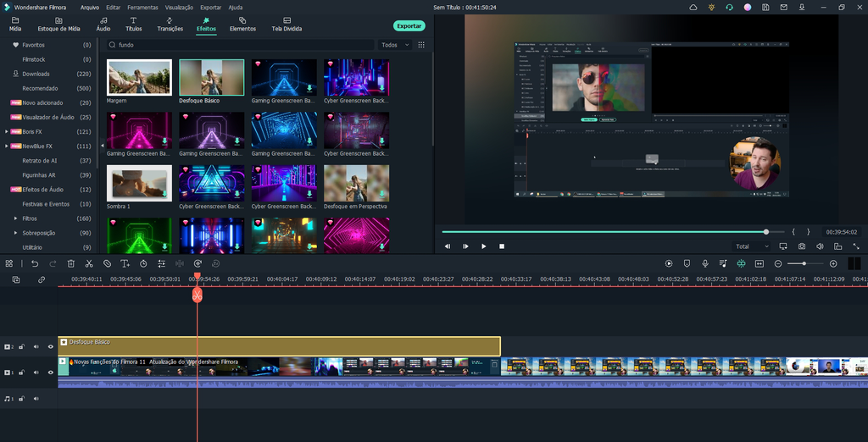Click the add text T+ icon
This screenshot has width=868, height=442.
125,264
